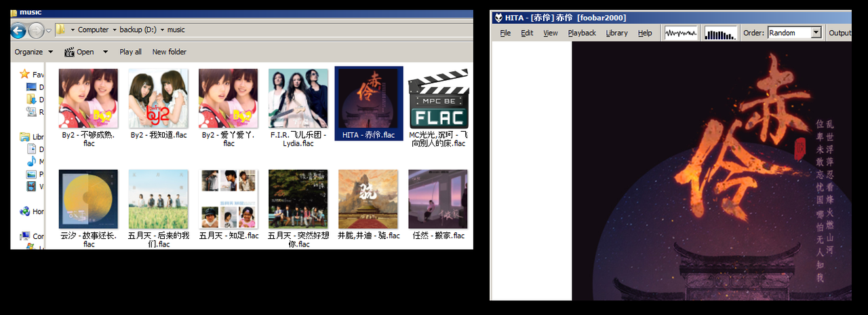Expand the dropdown arrow before music breadcrumb

(163, 30)
